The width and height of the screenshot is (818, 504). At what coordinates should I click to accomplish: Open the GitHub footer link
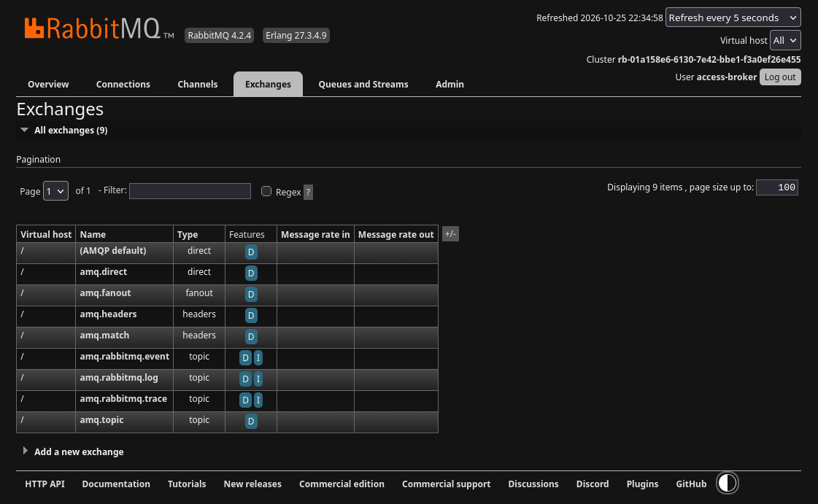point(691,484)
